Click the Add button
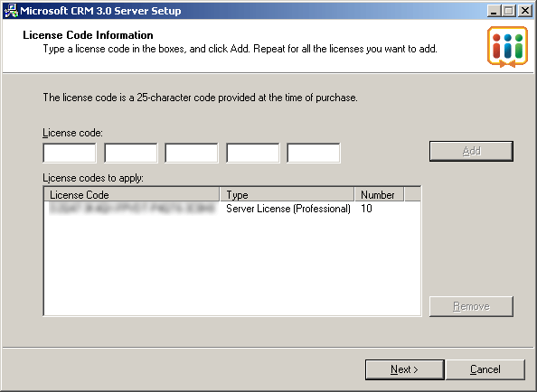 point(471,151)
